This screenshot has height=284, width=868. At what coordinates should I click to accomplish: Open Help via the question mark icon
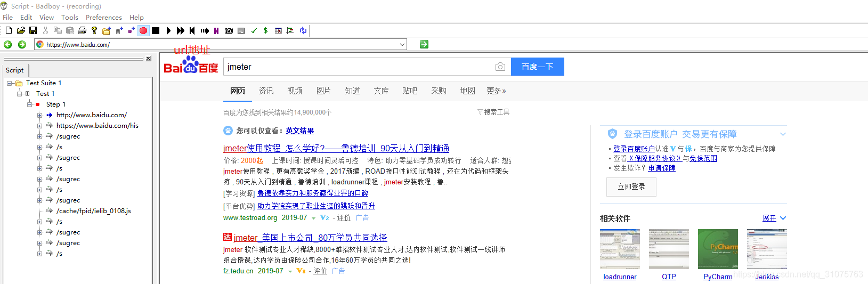[94, 30]
